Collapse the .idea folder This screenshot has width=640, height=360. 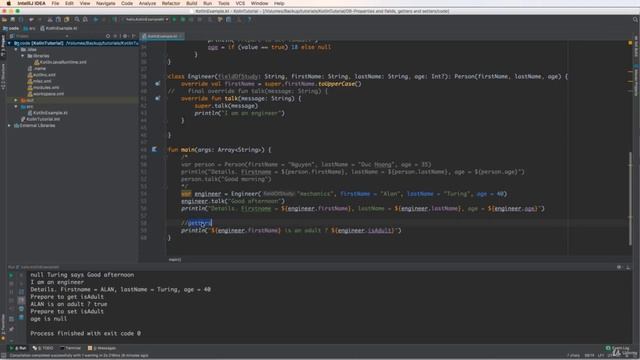pyautogui.click(x=16, y=49)
